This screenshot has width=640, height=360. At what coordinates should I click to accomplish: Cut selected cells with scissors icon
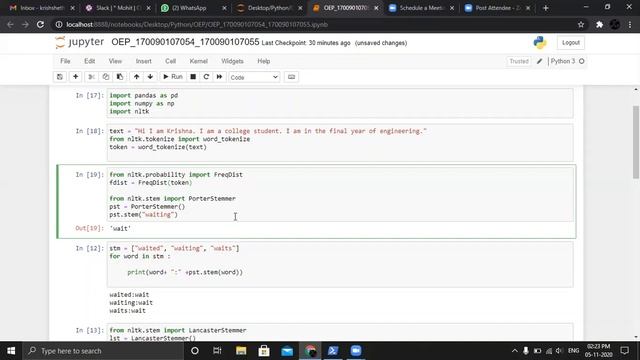[91, 77]
